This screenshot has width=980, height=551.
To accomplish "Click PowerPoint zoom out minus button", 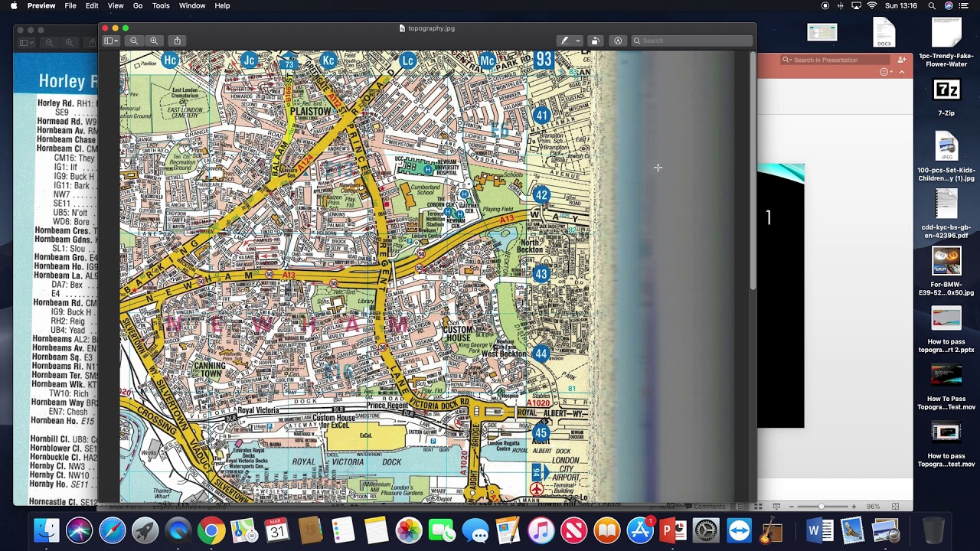I will click(x=791, y=507).
